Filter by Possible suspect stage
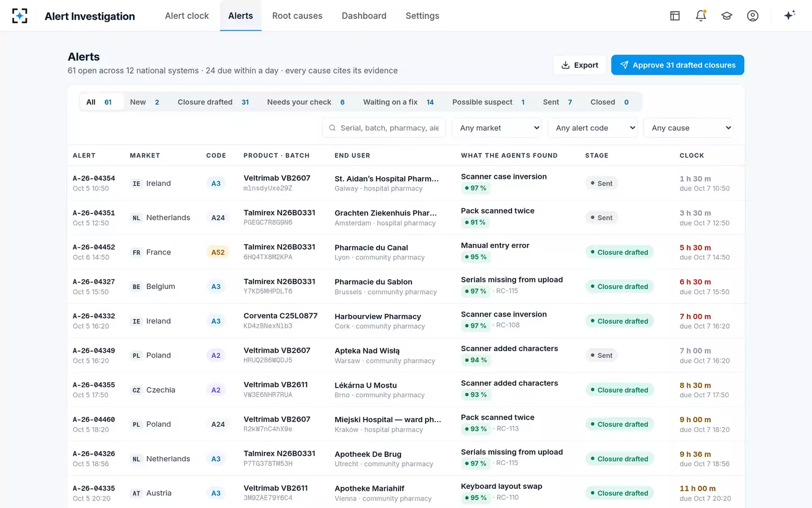This screenshot has height=508, width=812. (x=488, y=102)
